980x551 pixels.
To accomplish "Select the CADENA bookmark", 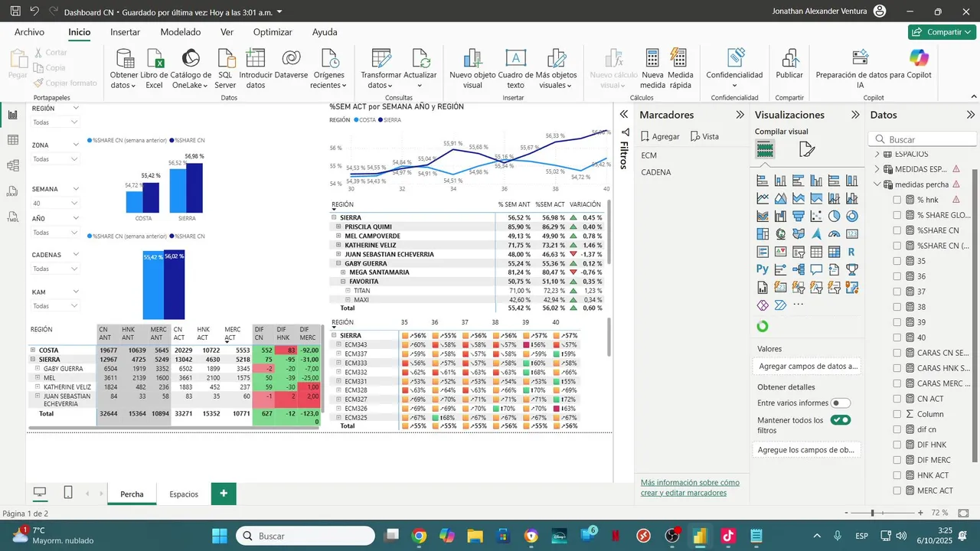I will [x=656, y=172].
